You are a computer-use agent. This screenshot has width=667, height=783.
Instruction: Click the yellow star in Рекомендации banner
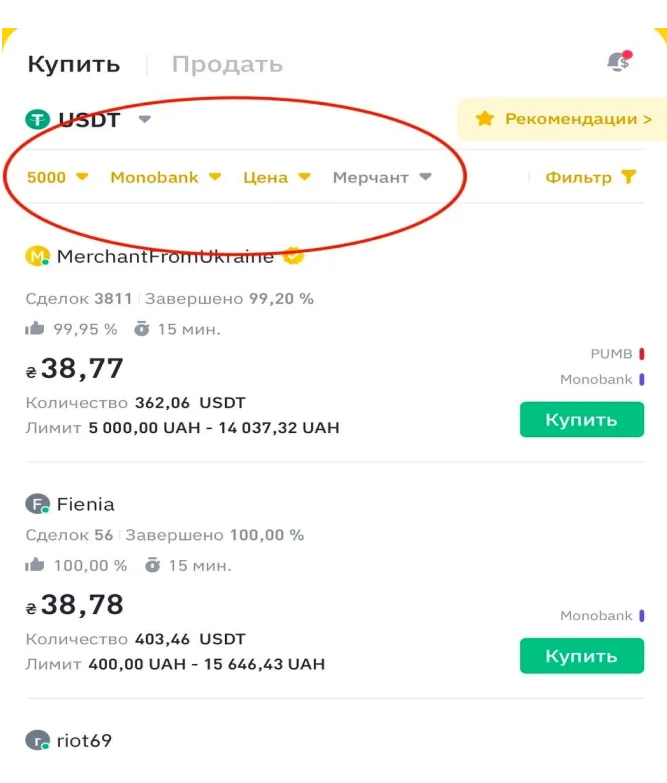click(x=485, y=119)
